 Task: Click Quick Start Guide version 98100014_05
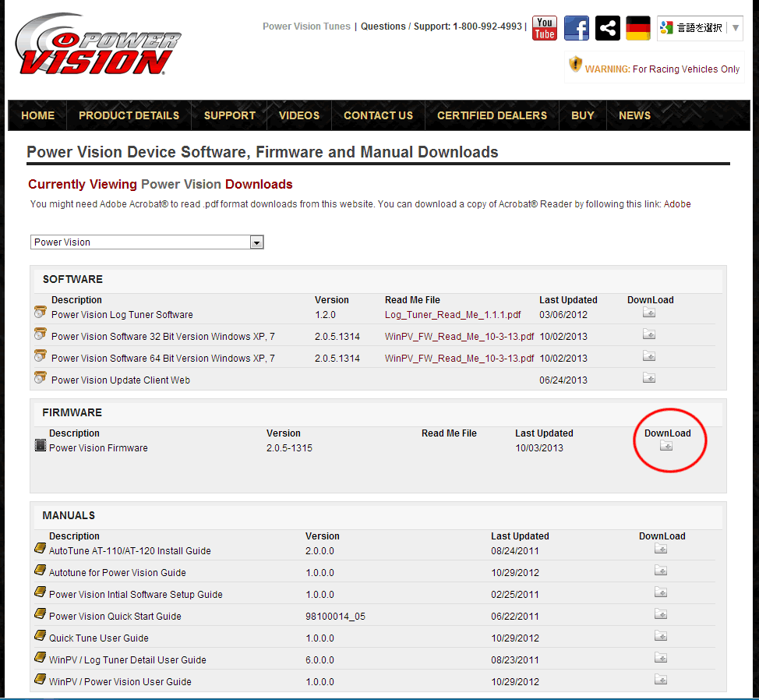(x=335, y=617)
